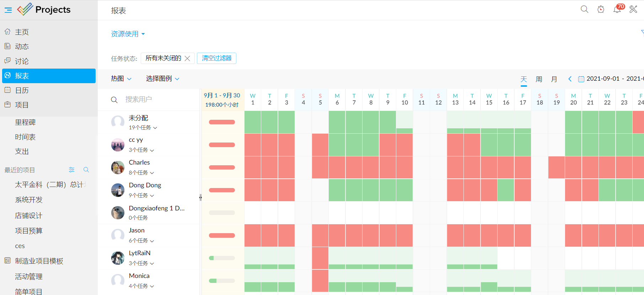
Task: Switch to 月 view
Action: pyautogui.click(x=554, y=79)
